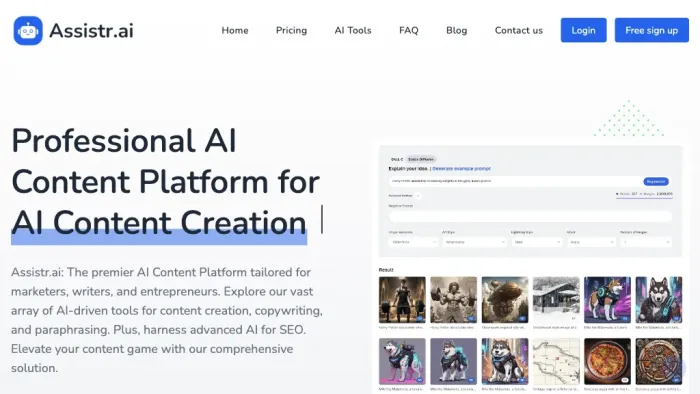Open the front-facing husky neon city thumbnail
This screenshot has height=394, width=700.
(659, 300)
